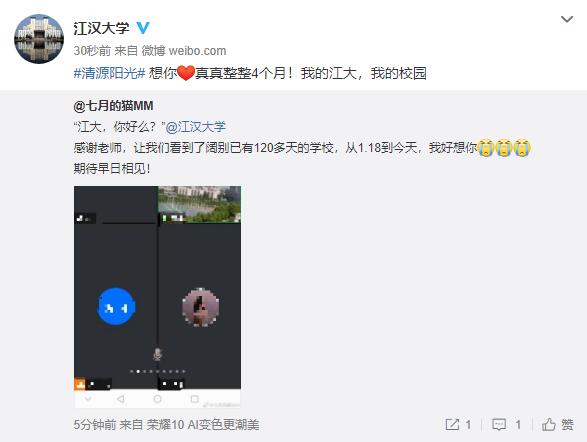This screenshot has width=587, height=442.
Task: Click the comment bubble icon
Action: (x=499, y=425)
